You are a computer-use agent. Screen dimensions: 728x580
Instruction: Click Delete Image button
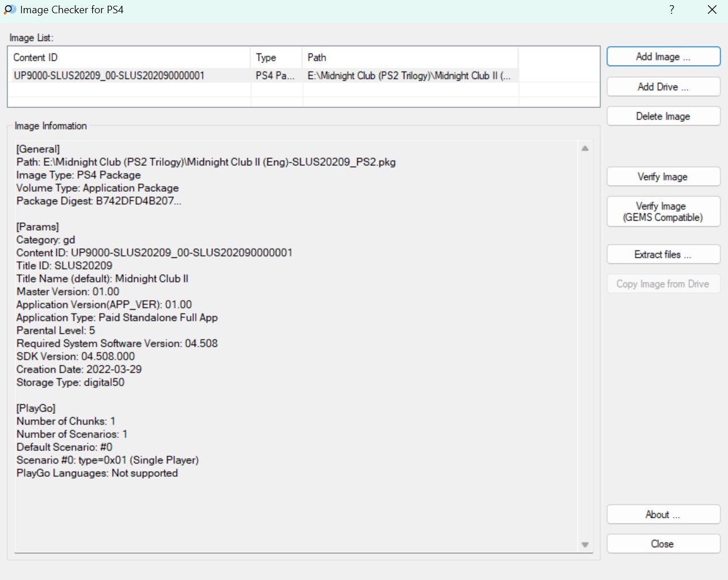663,116
